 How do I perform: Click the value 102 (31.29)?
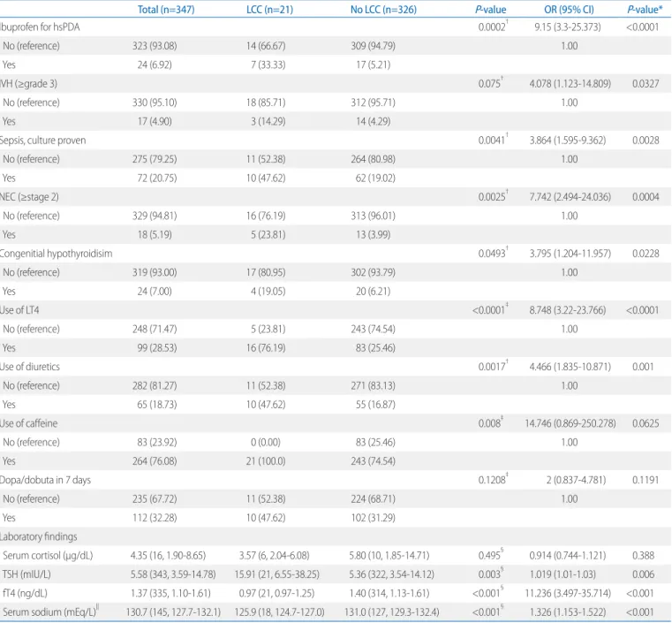(x=373, y=518)
